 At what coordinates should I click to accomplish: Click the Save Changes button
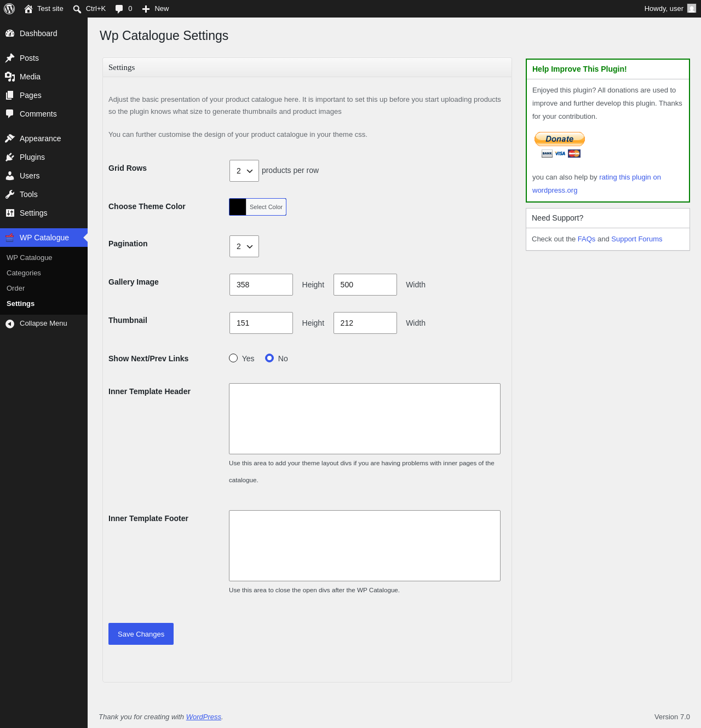pyautogui.click(x=141, y=634)
